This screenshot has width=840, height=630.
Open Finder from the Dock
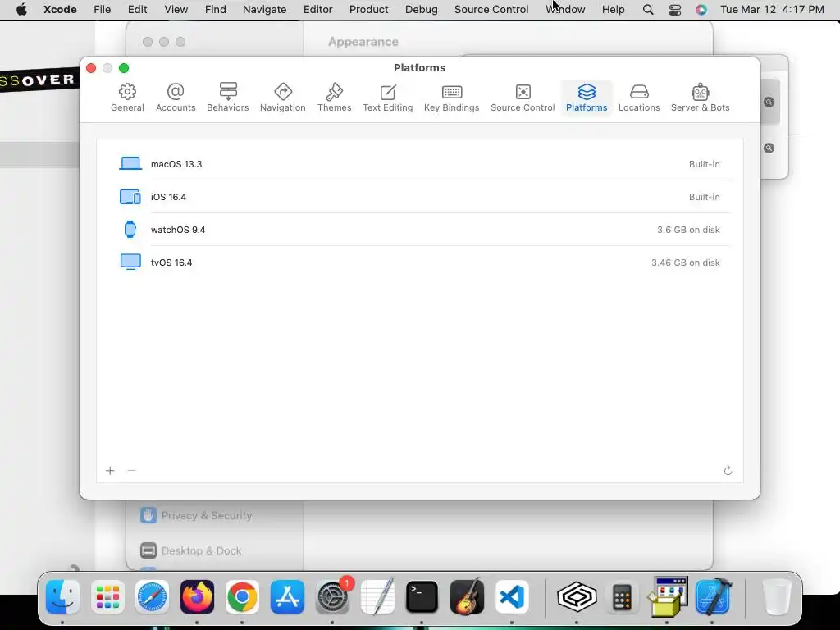[x=63, y=597]
